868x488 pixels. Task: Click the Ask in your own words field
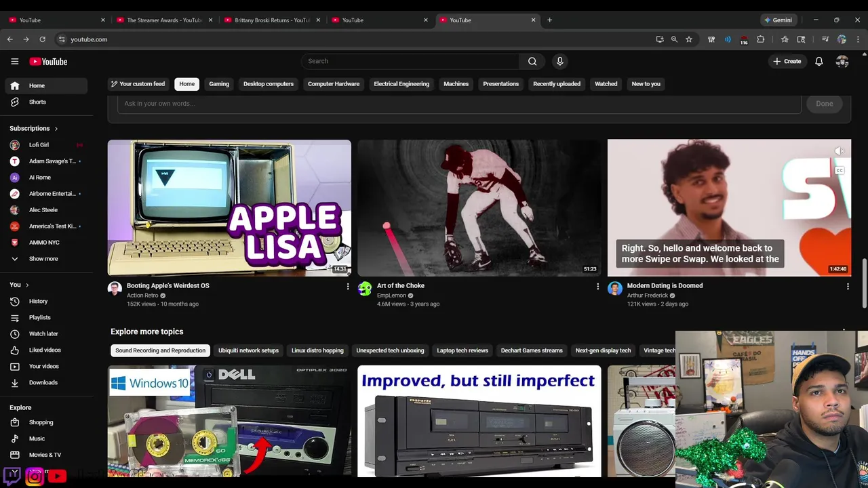tap(459, 104)
